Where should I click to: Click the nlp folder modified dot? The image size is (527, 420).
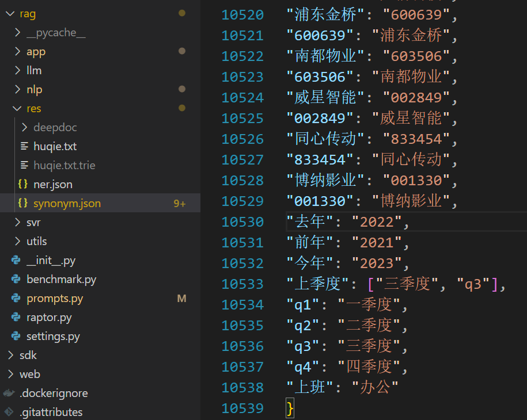182,89
